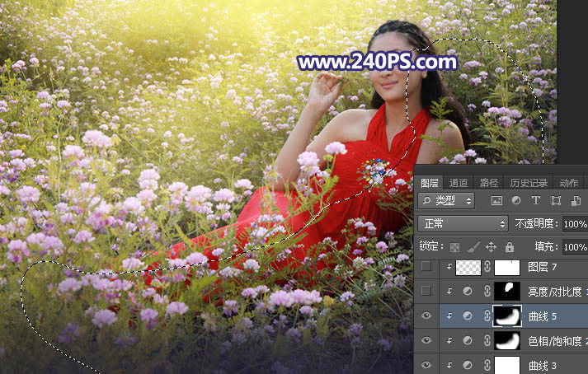Click the pixel layer filter icon
588x374 pixels.
[x=496, y=201]
